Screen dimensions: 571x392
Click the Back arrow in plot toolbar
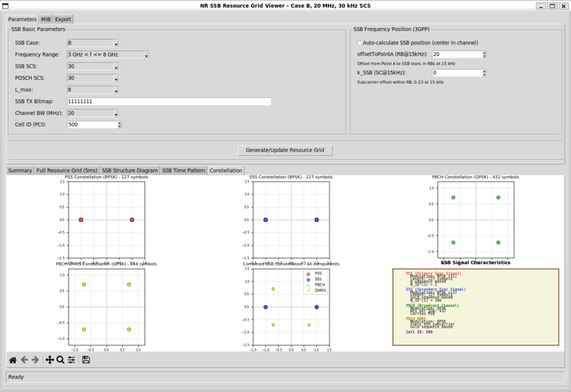click(x=24, y=360)
